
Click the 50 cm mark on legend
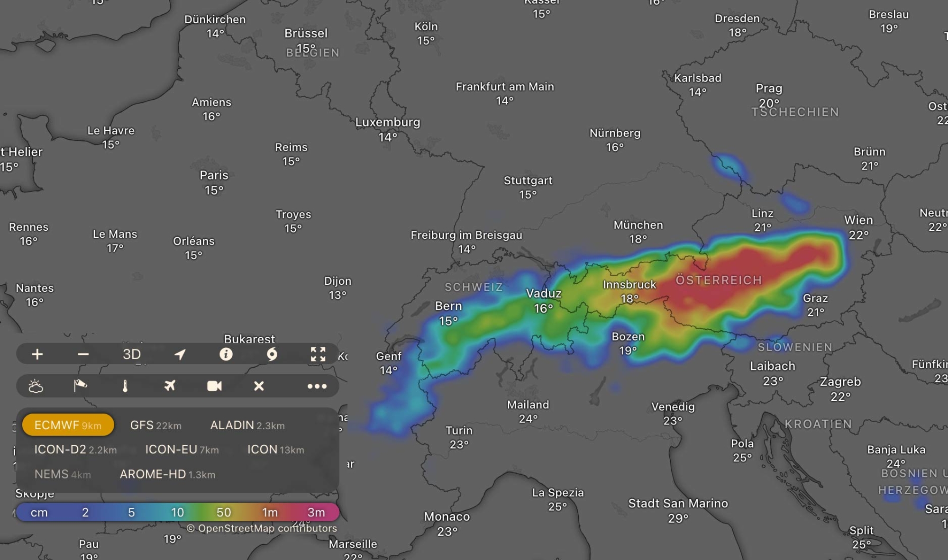[224, 513]
